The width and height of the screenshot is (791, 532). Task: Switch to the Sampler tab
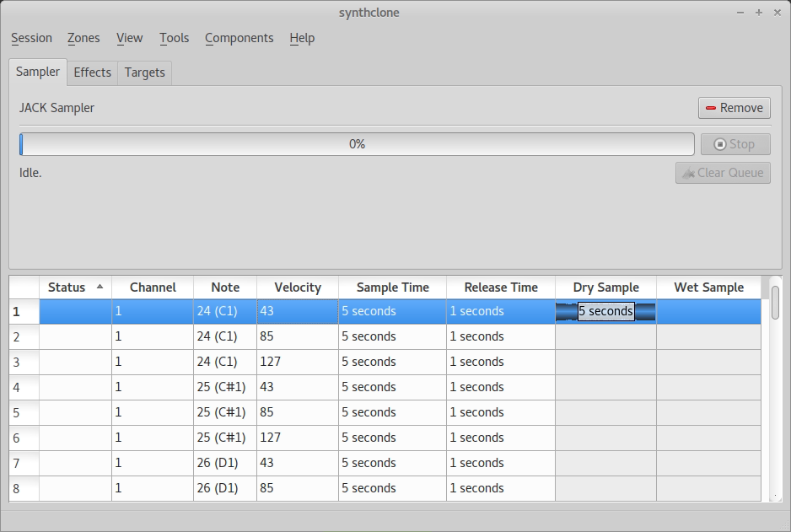(38, 73)
